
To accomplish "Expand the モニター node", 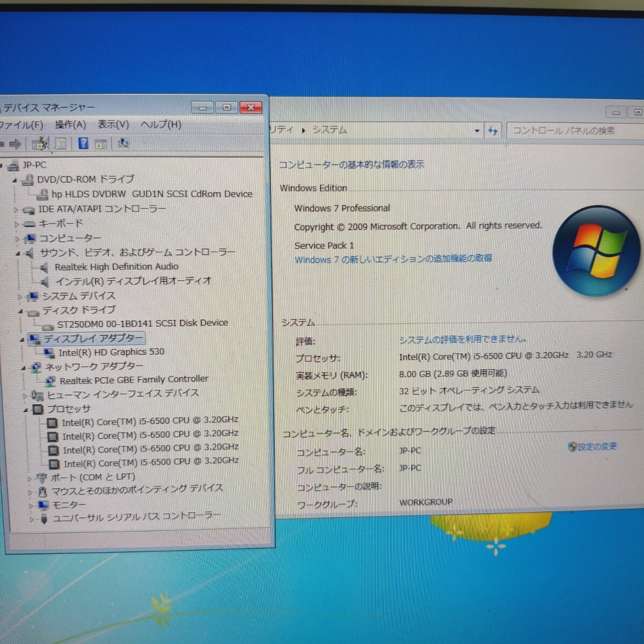I will pyautogui.click(x=31, y=506).
